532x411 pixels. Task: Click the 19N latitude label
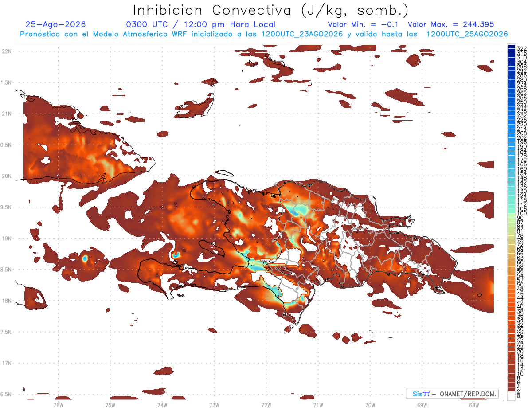tap(6, 238)
